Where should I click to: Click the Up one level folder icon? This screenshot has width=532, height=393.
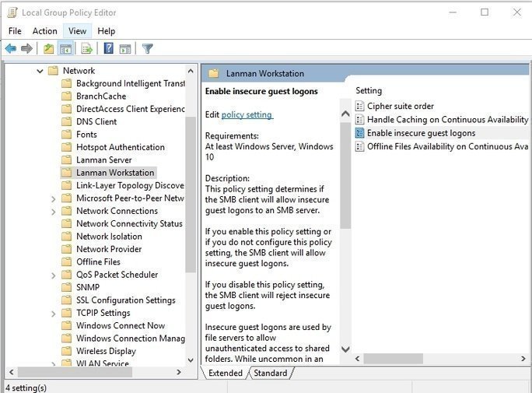(49, 49)
